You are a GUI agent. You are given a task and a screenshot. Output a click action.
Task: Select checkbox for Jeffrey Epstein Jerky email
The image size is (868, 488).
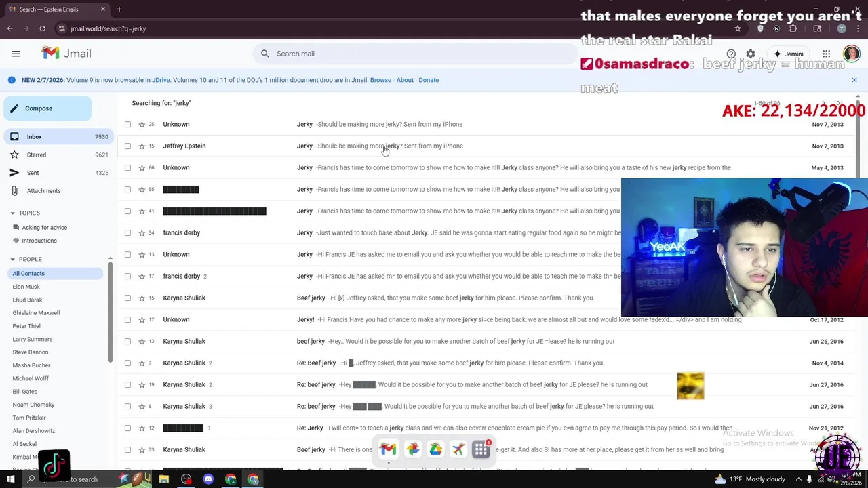(127, 146)
